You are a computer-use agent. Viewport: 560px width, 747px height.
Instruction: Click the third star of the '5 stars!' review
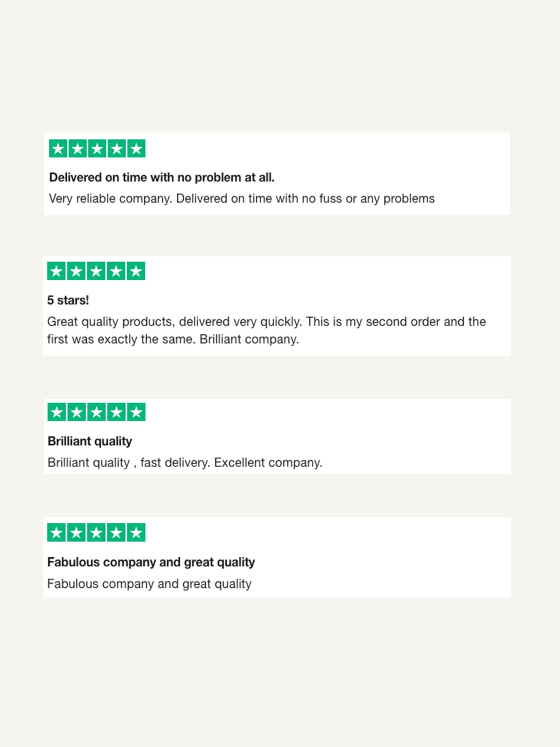(x=96, y=271)
